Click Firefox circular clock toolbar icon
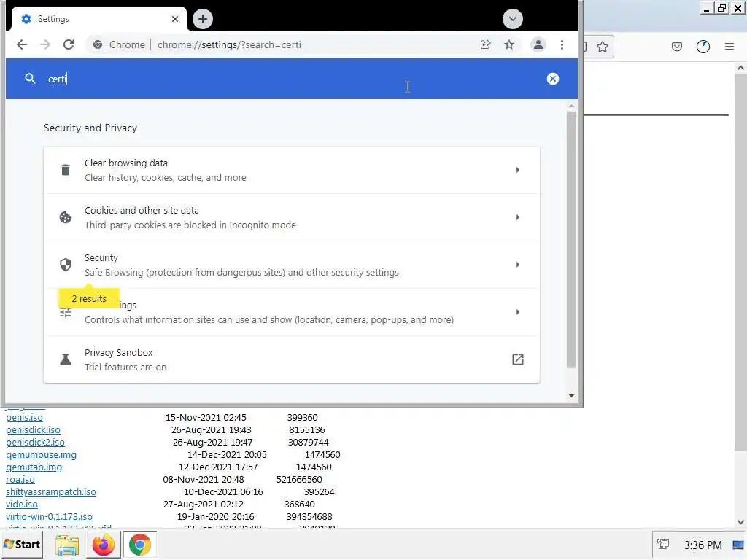Viewport: 747px width, 560px height. click(703, 47)
